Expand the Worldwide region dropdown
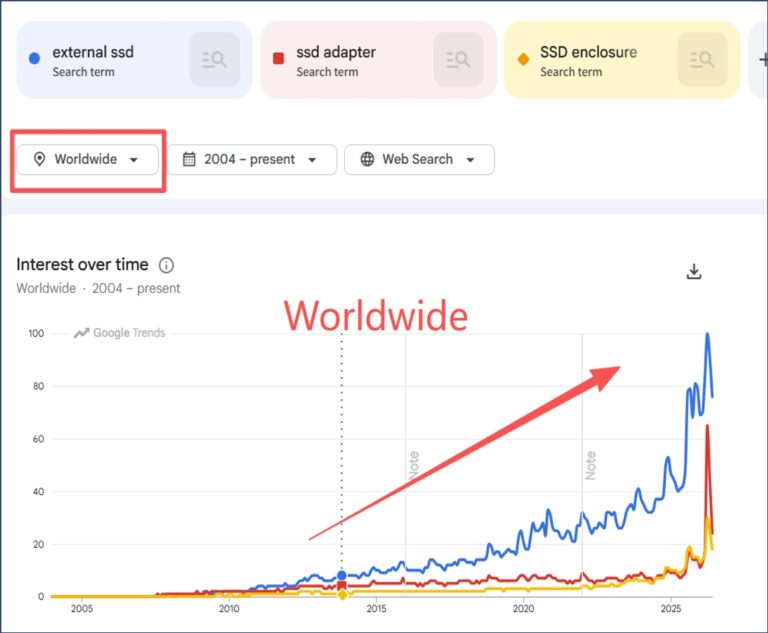The width and height of the screenshot is (768, 633). [x=87, y=159]
